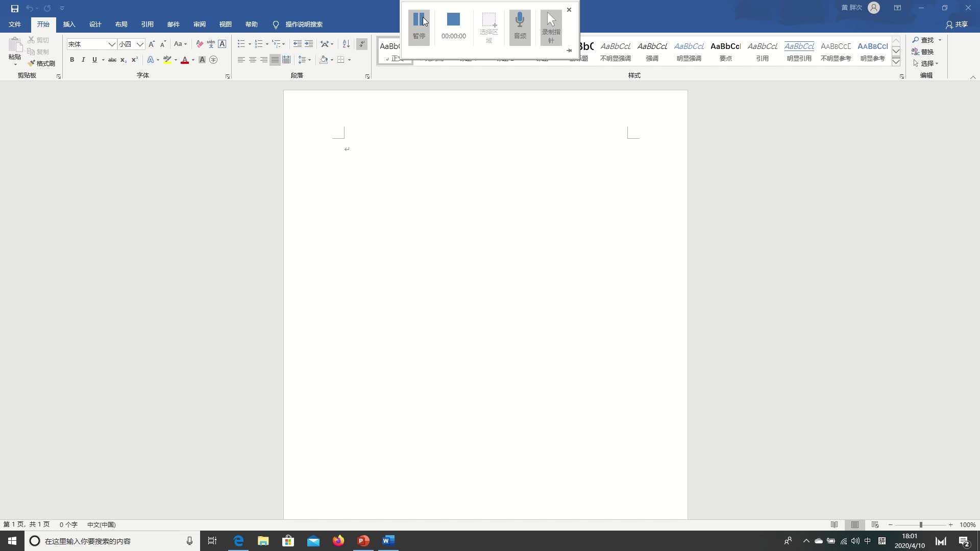Click the sort A-Z icon
Image resolution: width=980 pixels, height=551 pixels.
point(346,44)
